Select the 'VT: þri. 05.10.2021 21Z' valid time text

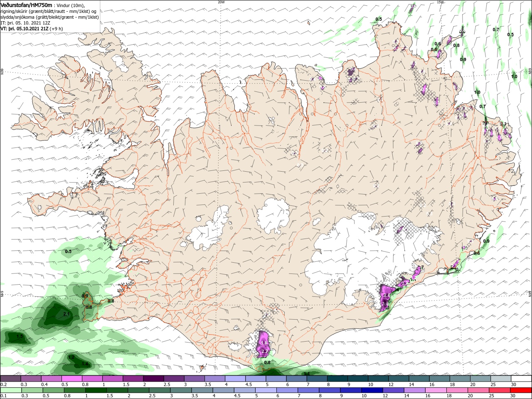[x=24, y=29]
